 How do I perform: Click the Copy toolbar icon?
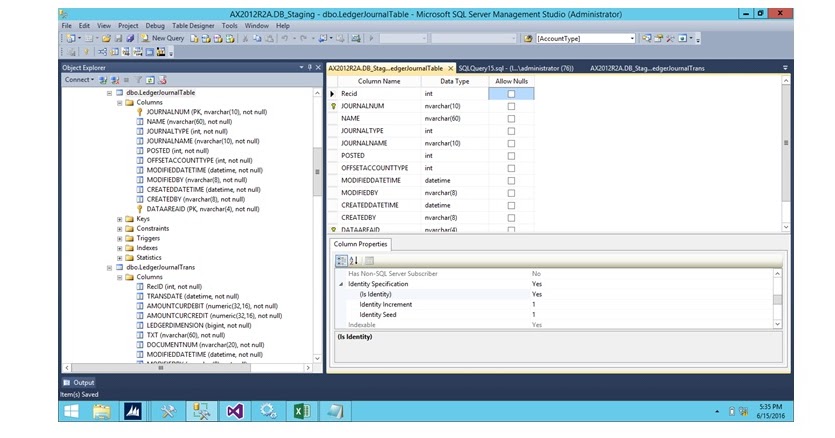(257, 38)
